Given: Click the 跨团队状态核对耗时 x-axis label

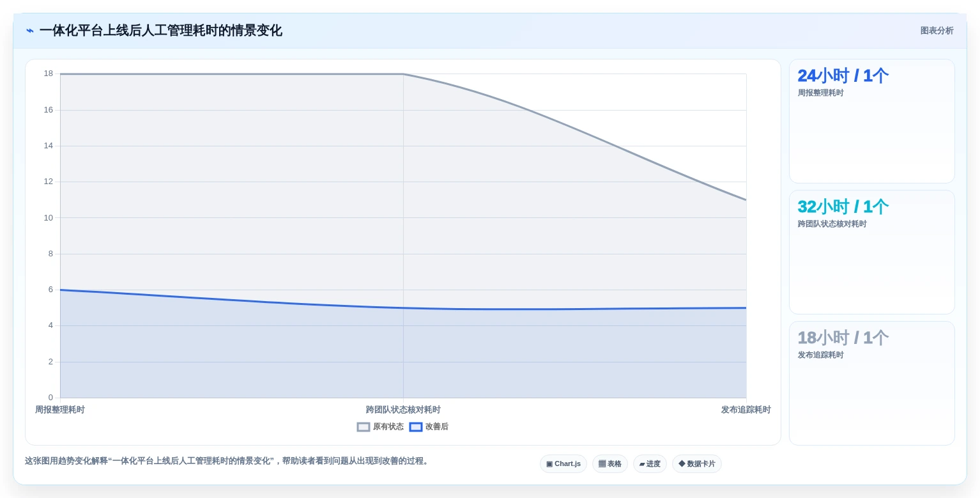Looking at the screenshot, I should 403,410.
